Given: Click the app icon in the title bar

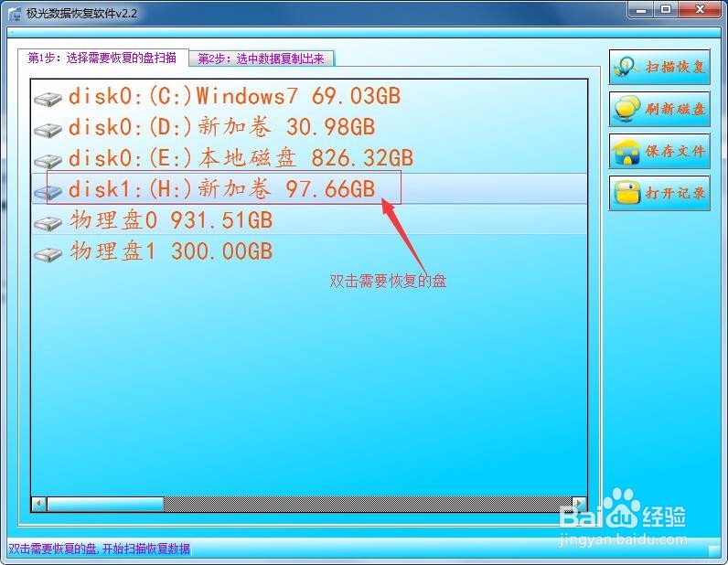Looking at the screenshot, I should pyautogui.click(x=15, y=14).
